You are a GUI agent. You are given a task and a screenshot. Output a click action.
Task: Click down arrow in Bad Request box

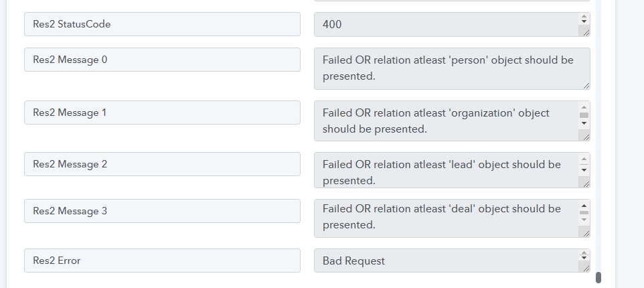click(584, 259)
